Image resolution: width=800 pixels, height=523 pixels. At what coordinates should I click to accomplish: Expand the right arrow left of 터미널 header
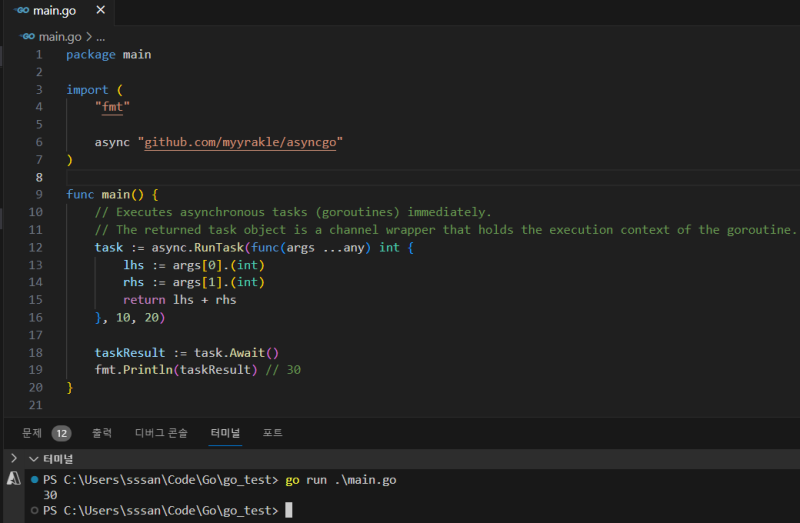[13, 458]
